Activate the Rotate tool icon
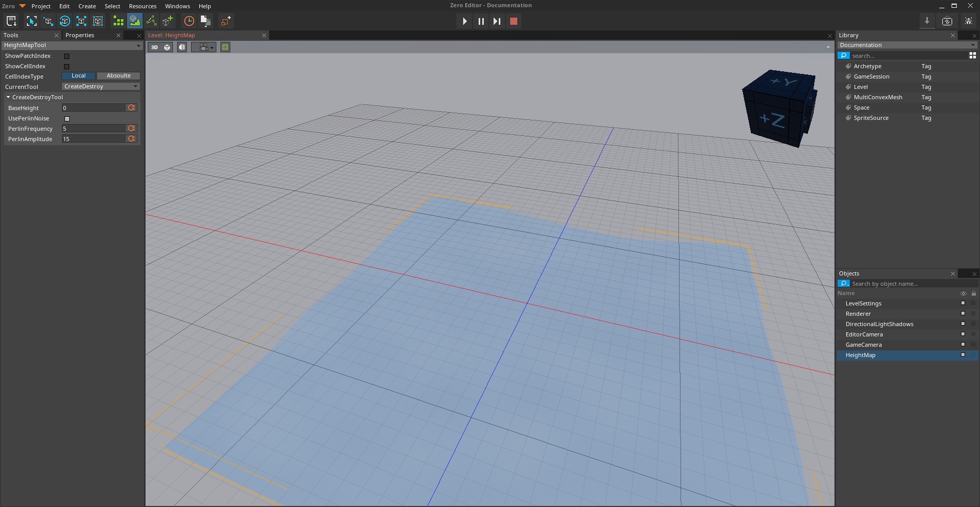The image size is (980, 507). pos(65,21)
